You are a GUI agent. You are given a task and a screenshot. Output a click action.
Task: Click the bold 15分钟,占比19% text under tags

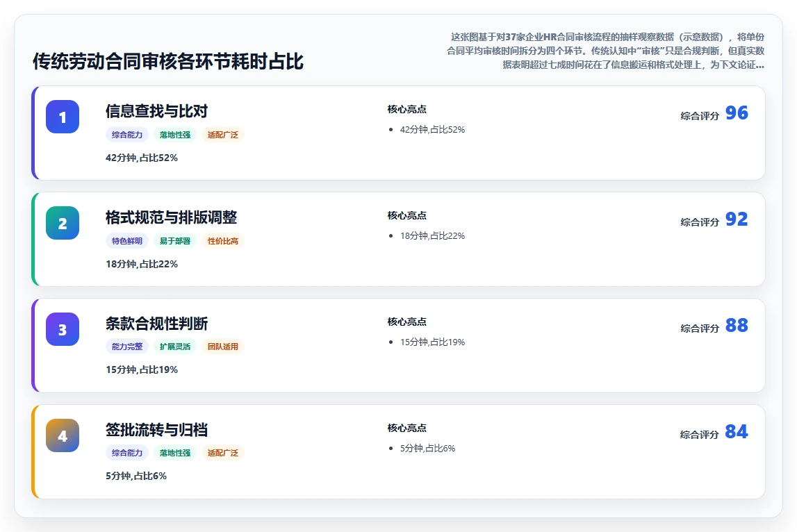point(142,370)
